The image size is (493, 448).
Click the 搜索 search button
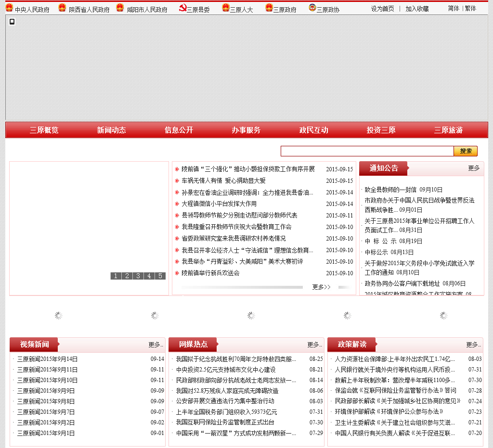[466, 151]
